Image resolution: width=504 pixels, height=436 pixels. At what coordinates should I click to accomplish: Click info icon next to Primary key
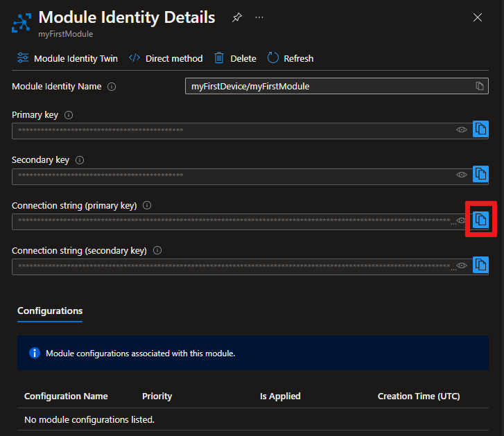(69, 115)
